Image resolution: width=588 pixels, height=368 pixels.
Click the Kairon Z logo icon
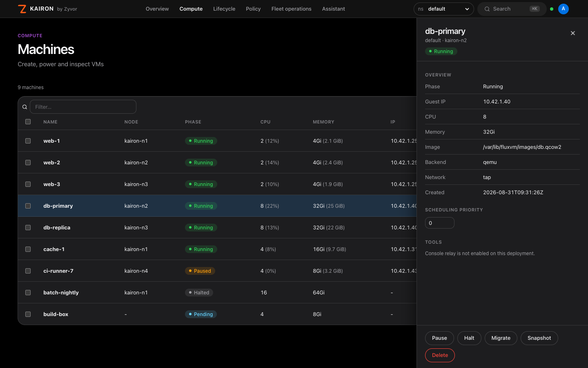22,9
